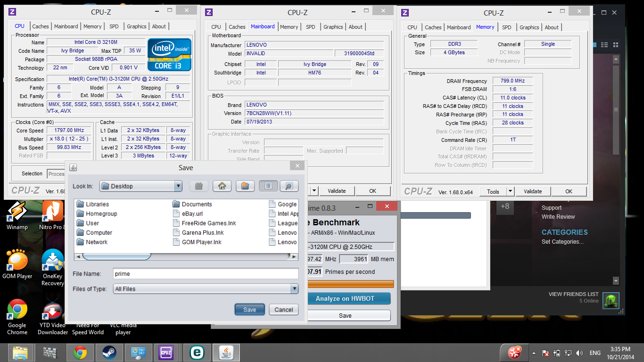Viewport: 644px width, 362px height.
Task: Open Write Review link in Steam
Action: [558, 217]
